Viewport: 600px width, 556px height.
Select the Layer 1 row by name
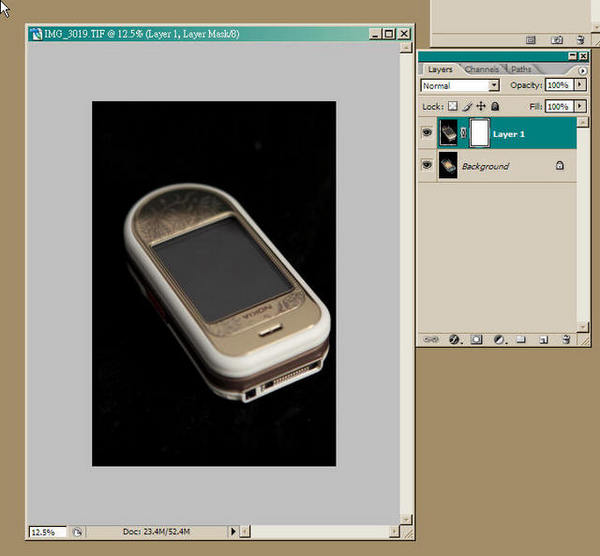(x=509, y=134)
